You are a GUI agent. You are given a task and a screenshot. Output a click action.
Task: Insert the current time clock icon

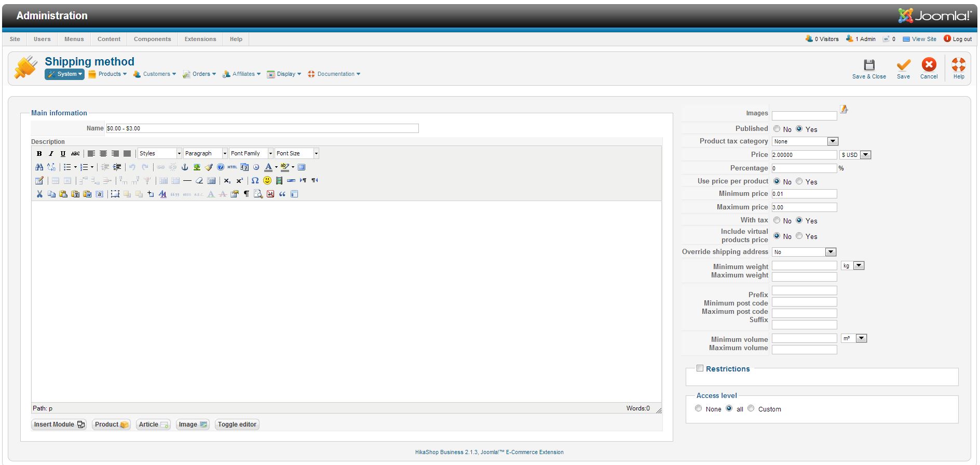(256, 167)
